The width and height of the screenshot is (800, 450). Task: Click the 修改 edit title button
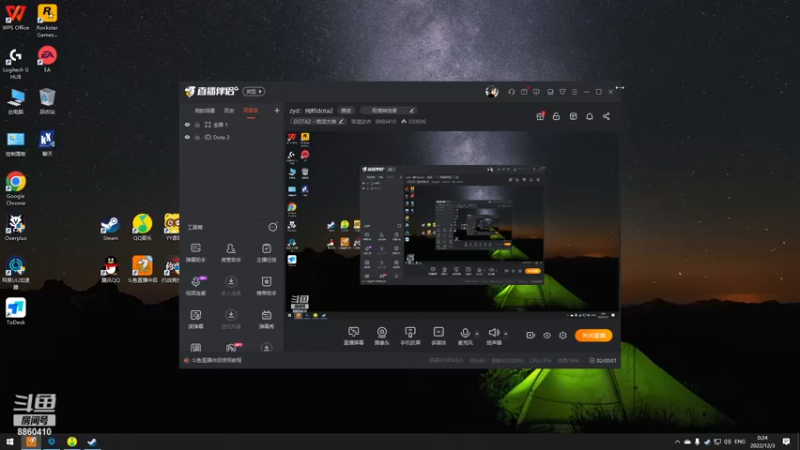coord(346,110)
